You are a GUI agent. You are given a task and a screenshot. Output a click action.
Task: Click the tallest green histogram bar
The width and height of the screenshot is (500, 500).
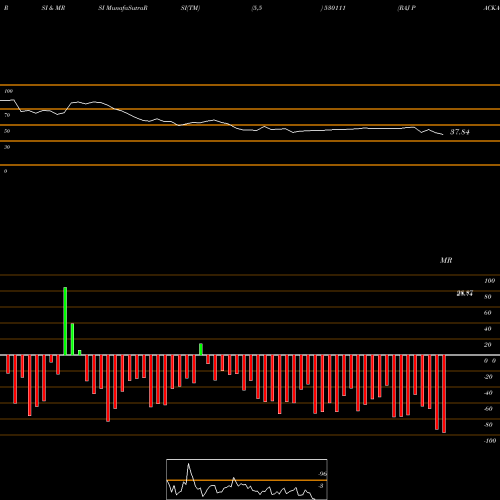coord(65,321)
